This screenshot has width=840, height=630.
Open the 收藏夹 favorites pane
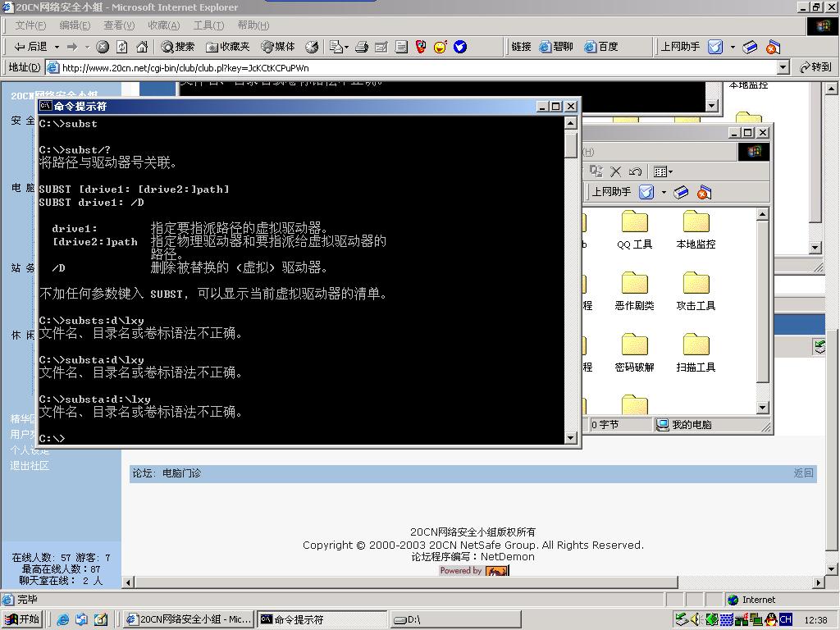[x=228, y=47]
